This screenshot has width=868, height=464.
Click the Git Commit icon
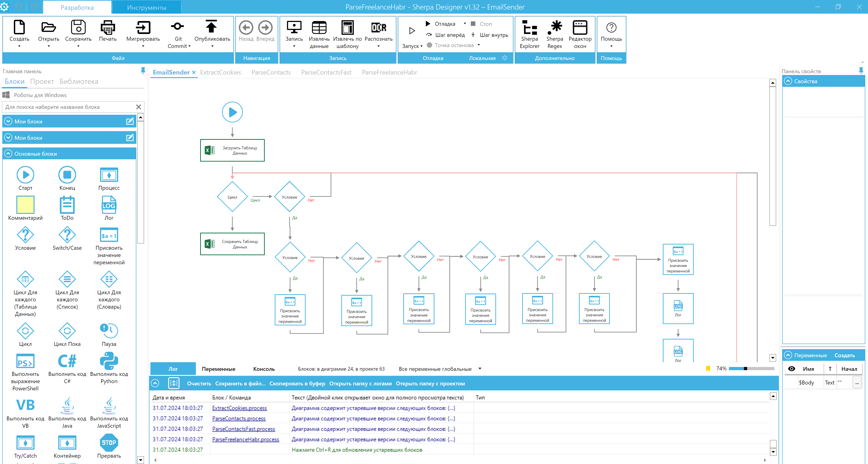[x=178, y=26]
